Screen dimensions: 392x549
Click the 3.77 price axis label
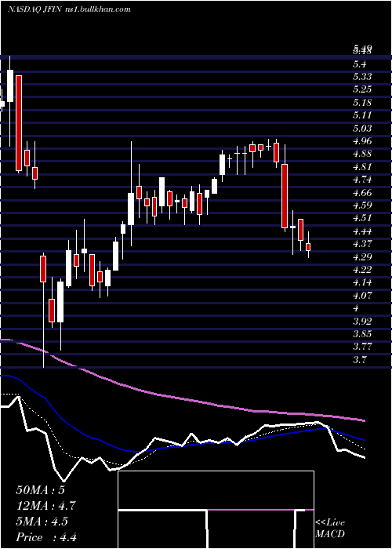pos(362,347)
